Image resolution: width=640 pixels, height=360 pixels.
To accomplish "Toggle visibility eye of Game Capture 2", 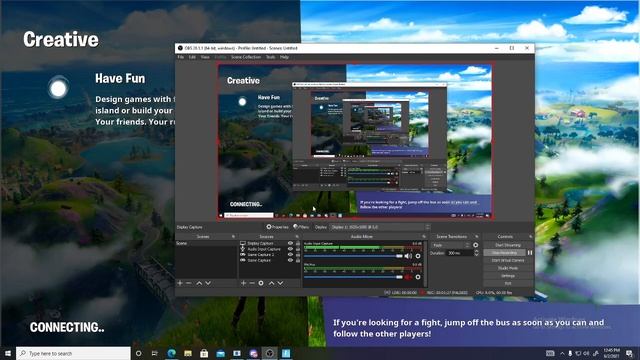I will [290, 255].
